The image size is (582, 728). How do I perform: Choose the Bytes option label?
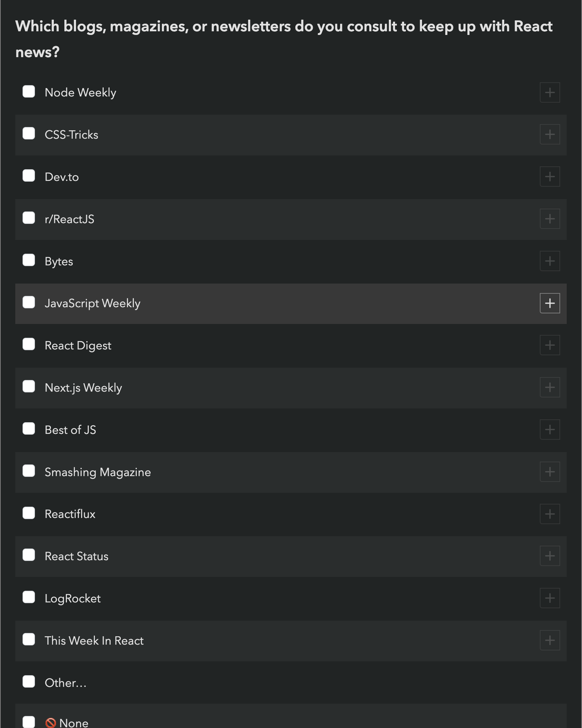pos(59,261)
